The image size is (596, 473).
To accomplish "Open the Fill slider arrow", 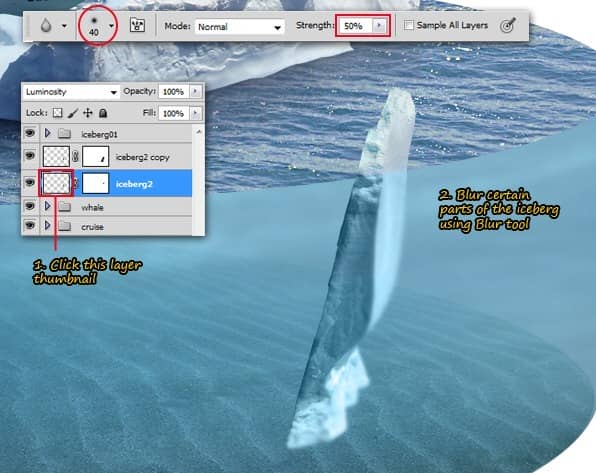I will [x=195, y=113].
